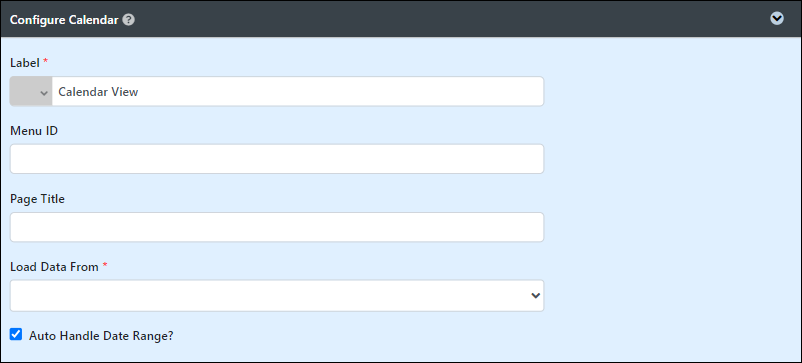
Task: Click into the Page Title text box
Action: click(x=277, y=227)
